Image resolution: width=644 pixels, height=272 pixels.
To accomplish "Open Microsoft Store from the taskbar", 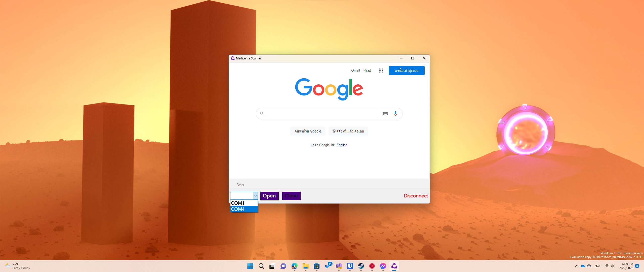I will [x=316, y=266].
